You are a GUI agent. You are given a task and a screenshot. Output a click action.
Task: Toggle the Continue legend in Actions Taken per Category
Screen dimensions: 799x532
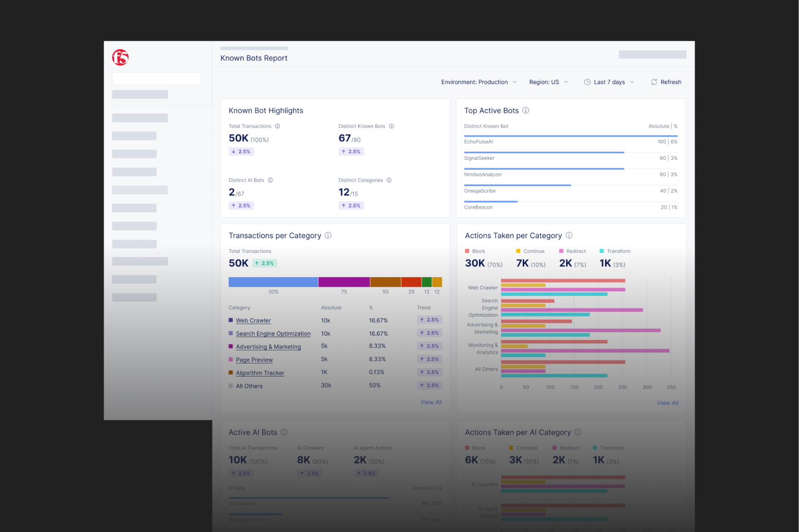[530, 251]
